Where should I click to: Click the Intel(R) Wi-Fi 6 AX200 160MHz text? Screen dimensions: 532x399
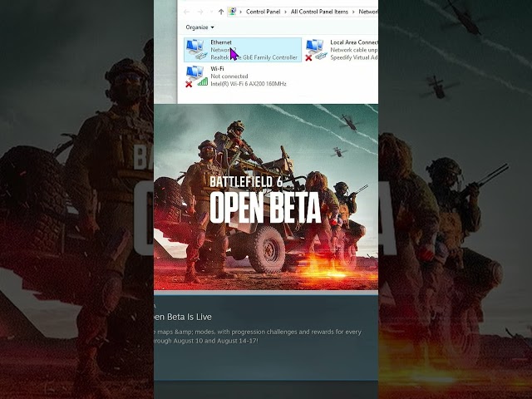249,83
